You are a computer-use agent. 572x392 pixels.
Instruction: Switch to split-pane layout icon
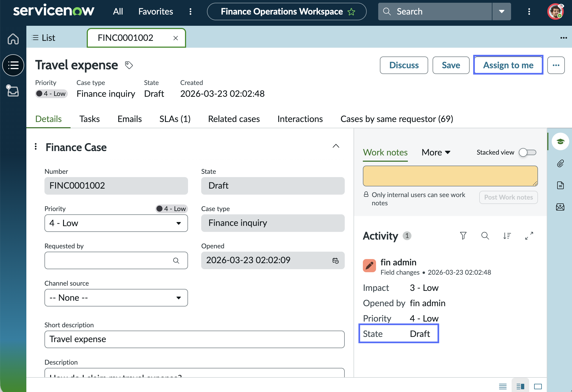[520, 386]
